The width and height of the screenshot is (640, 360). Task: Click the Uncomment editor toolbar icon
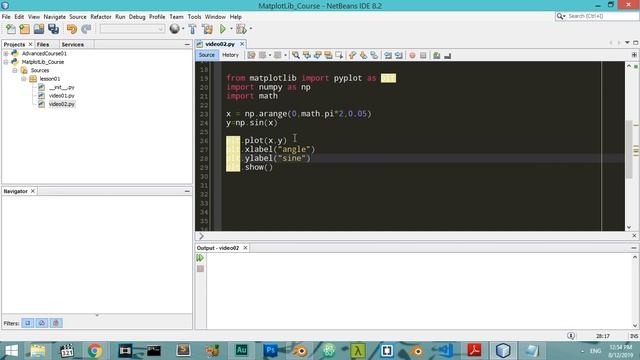pos(448,55)
